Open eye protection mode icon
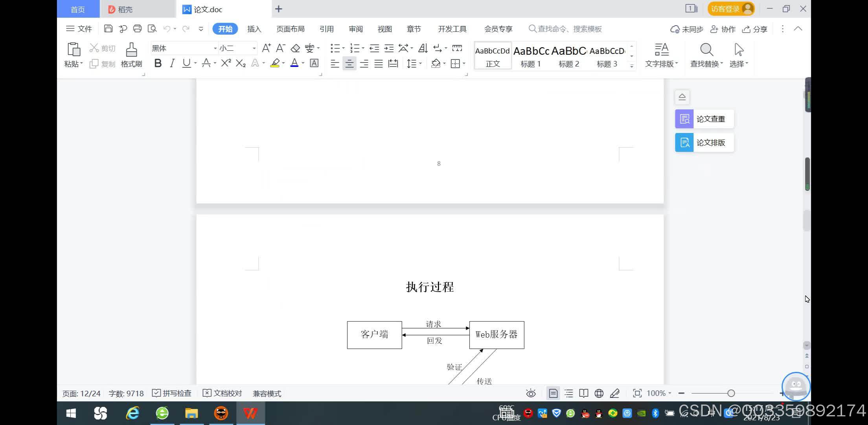 pos(531,393)
